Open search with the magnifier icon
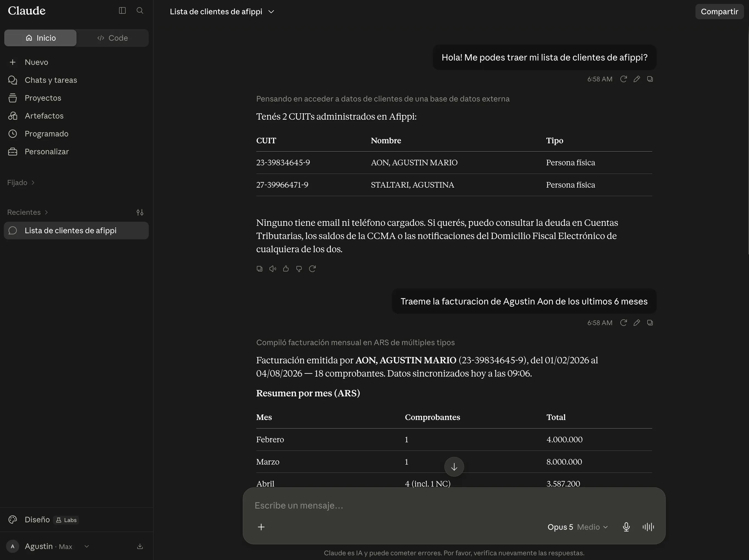Viewport: 749px width, 560px height. 140,10
